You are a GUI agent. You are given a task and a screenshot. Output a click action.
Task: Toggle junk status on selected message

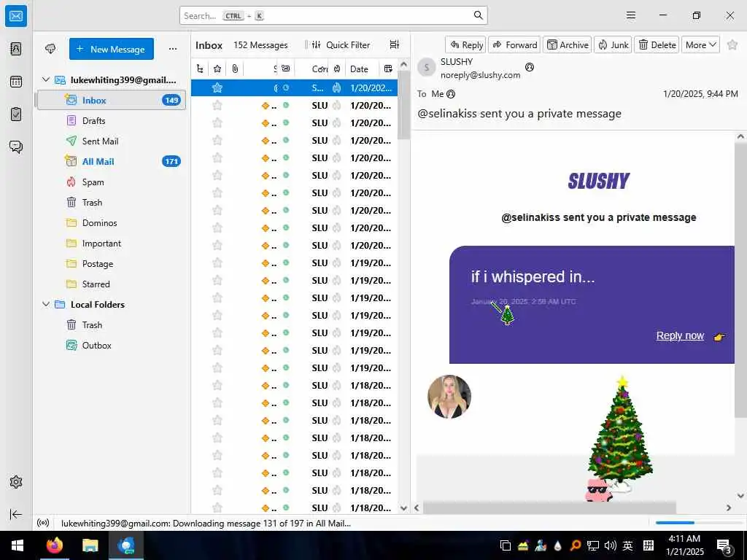pyautogui.click(x=337, y=87)
